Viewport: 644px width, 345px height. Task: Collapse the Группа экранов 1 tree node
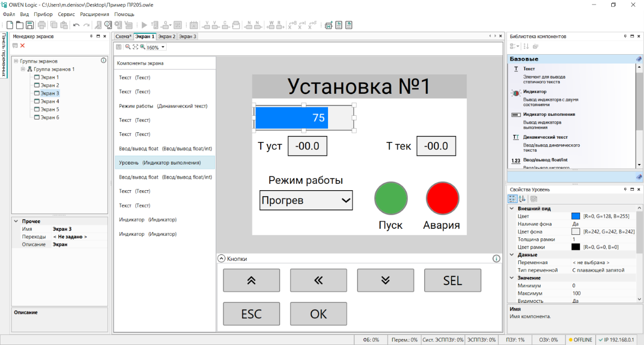pos(23,69)
